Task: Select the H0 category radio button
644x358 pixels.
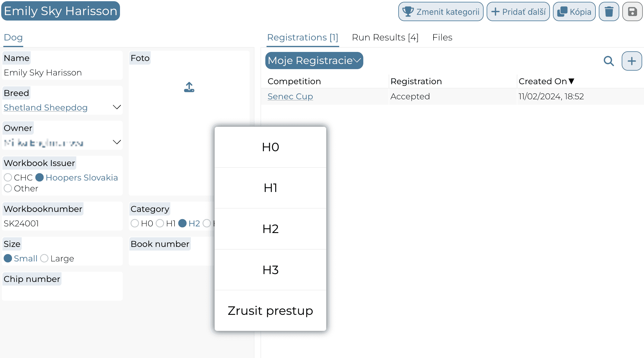Action: tap(135, 223)
